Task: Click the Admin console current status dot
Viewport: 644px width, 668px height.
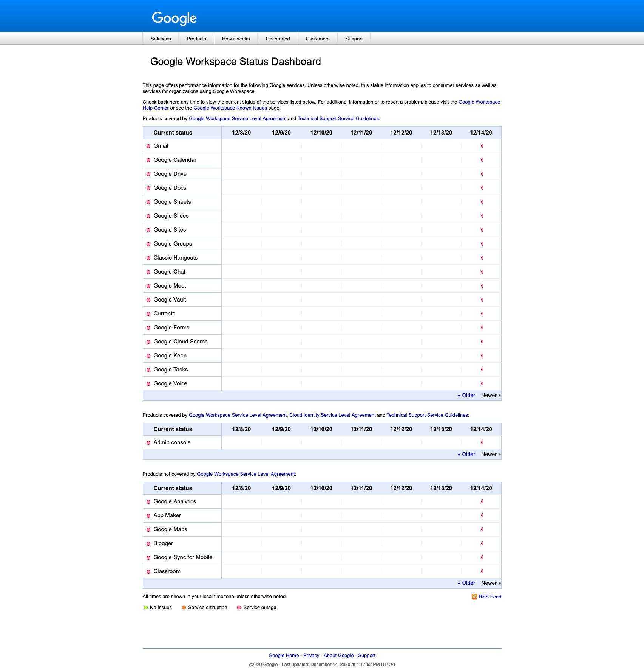Action: (x=148, y=443)
